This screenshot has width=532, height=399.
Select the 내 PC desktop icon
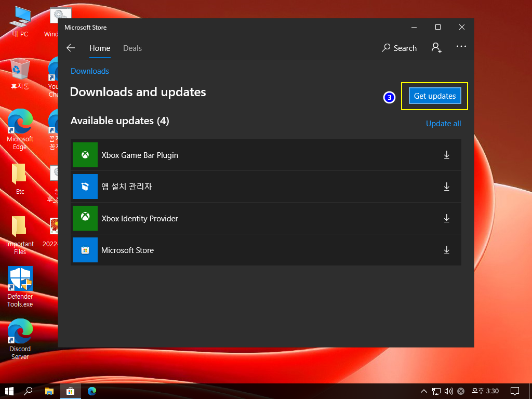tap(20, 21)
